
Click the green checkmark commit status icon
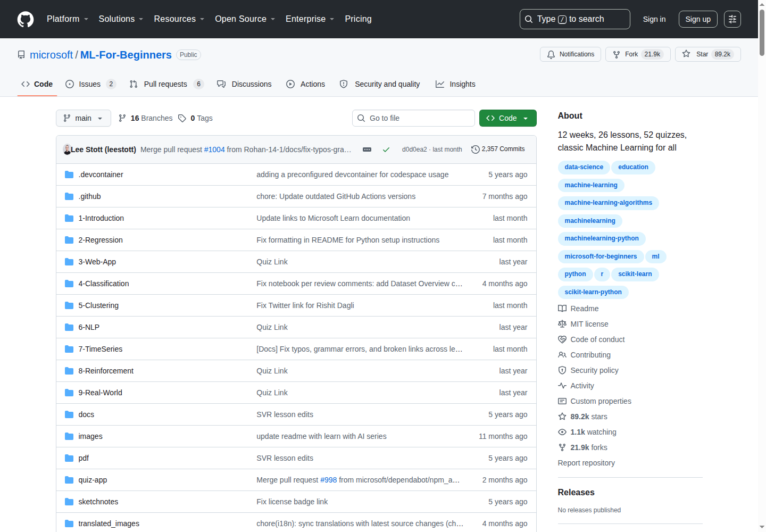pos(386,149)
